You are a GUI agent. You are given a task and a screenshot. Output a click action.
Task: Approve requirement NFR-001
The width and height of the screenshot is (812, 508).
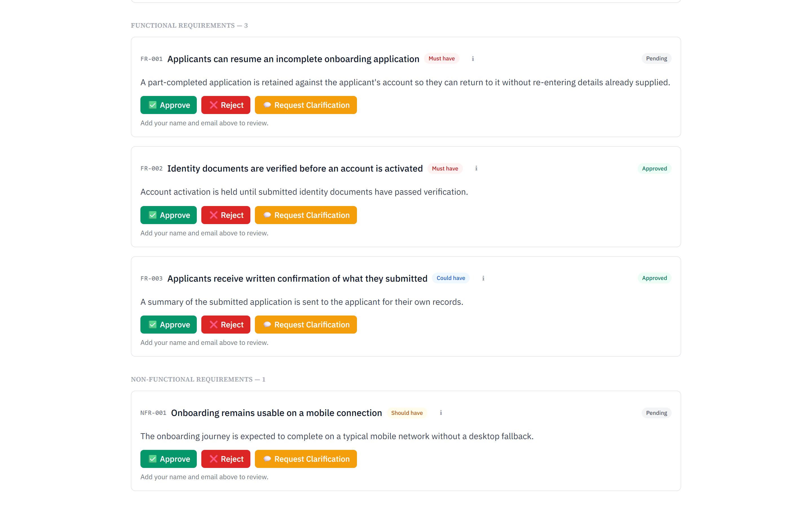(x=168, y=459)
